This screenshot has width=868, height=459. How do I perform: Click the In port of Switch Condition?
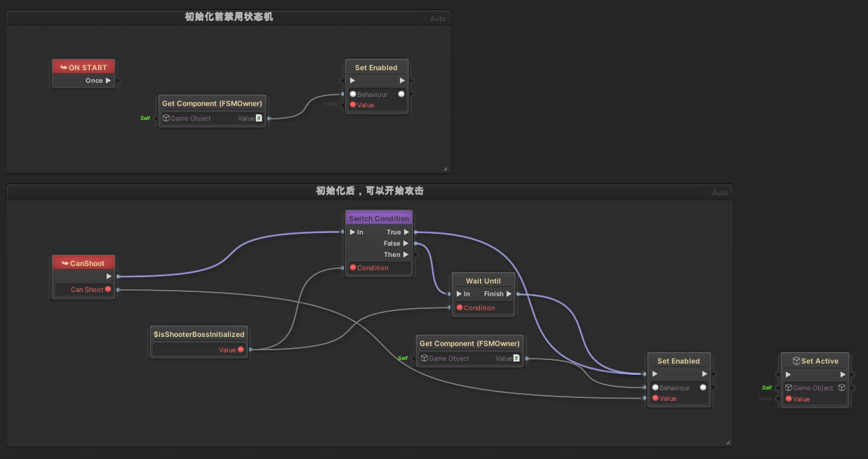pos(353,232)
